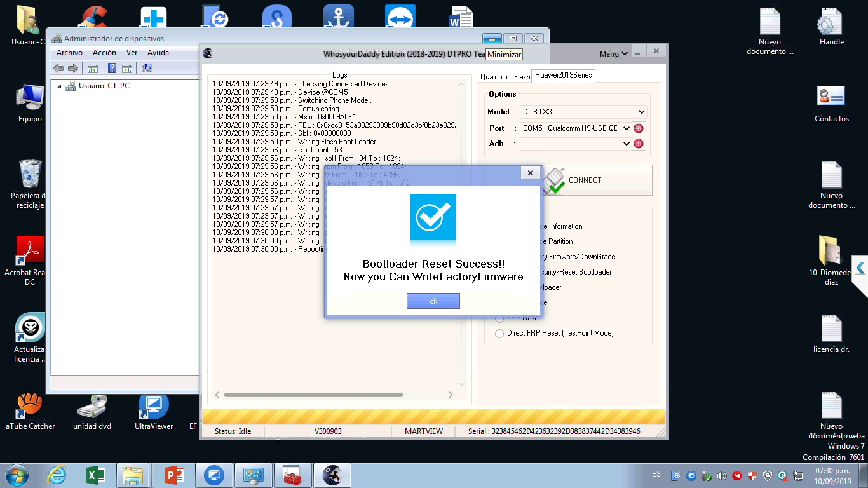Open the Start menu
Image resolution: width=868 pixels, height=488 pixels.
point(16,475)
